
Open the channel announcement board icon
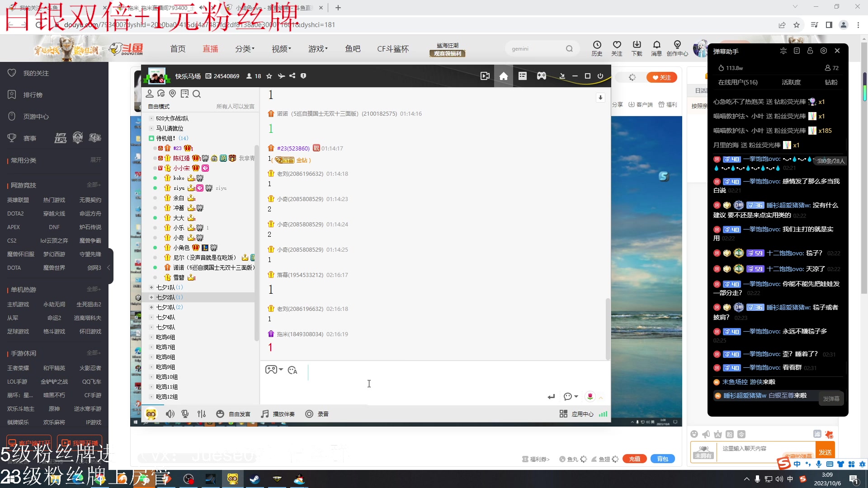tap(184, 94)
